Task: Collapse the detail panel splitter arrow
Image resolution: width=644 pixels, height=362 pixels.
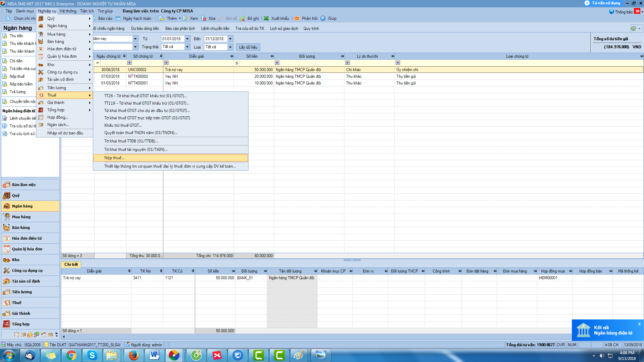Action: click(x=352, y=260)
